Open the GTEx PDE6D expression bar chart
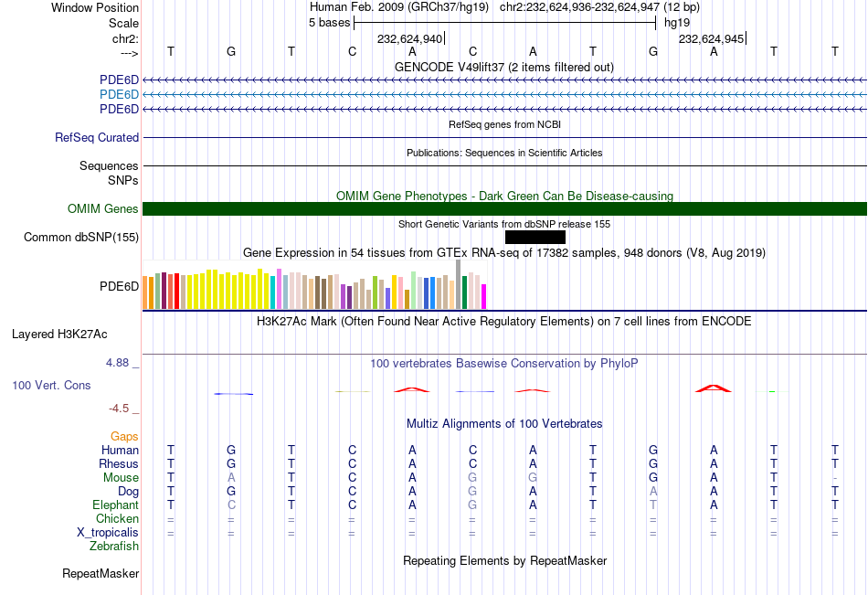The height and width of the screenshot is (595, 868). [314, 285]
